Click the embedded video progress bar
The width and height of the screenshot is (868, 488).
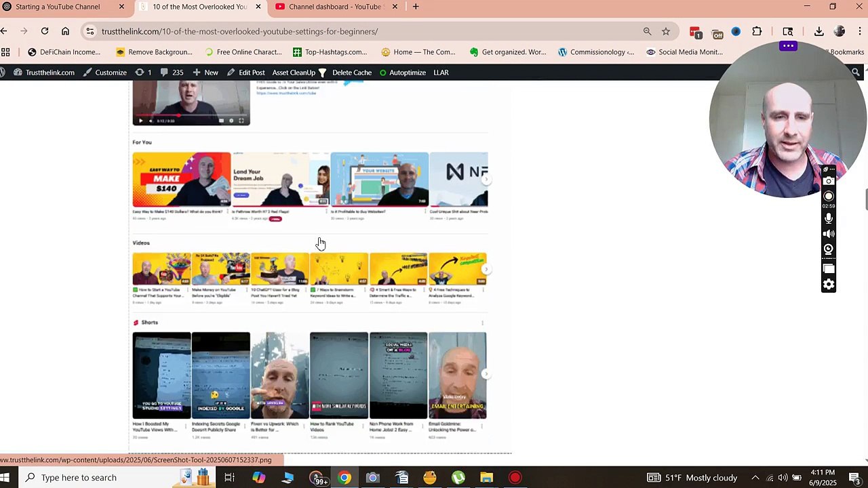coord(191,115)
